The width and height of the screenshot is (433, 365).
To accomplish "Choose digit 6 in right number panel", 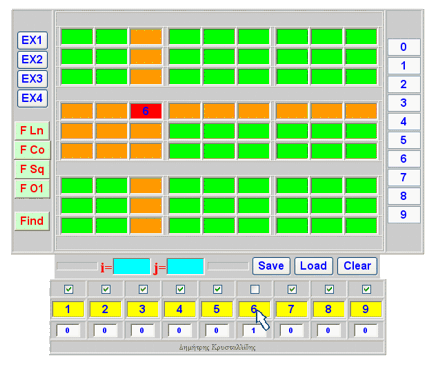I will tap(404, 159).
